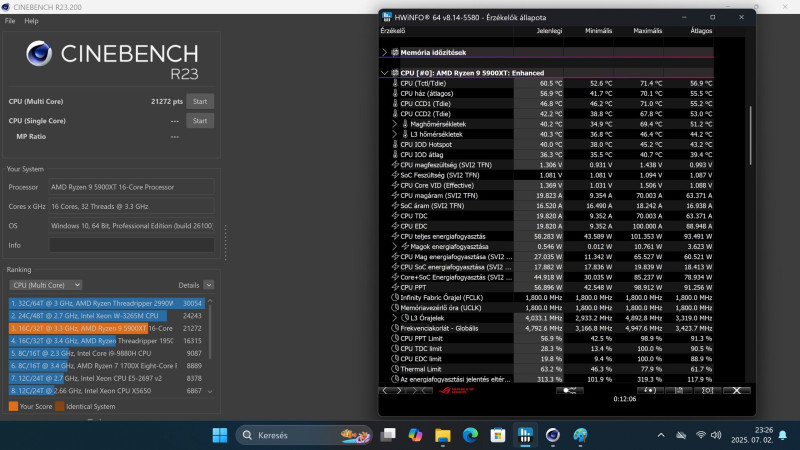Open Task View from the taskbar
Screen dimensions: 800x450
click(x=388, y=435)
